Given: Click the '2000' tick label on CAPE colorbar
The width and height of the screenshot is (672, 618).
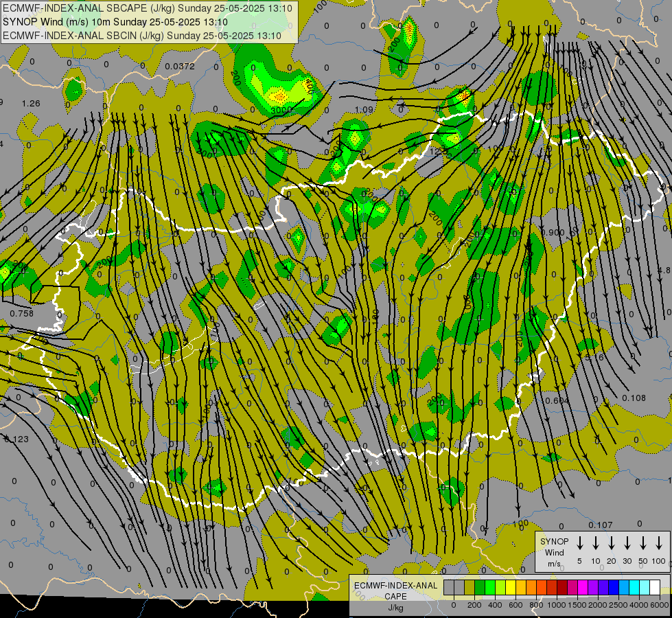Looking at the screenshot, I should 597,605.
